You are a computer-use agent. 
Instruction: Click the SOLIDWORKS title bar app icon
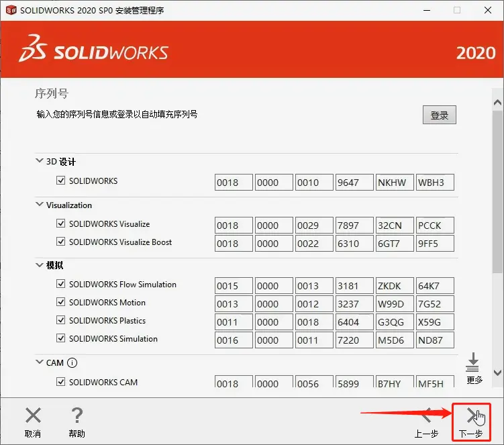[11, 10]
